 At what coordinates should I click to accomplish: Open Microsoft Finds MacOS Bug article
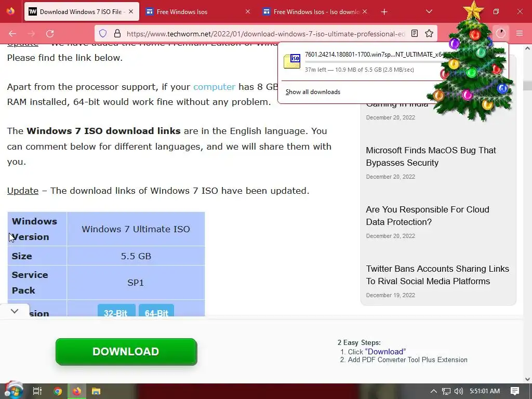(x=431, y=156)
